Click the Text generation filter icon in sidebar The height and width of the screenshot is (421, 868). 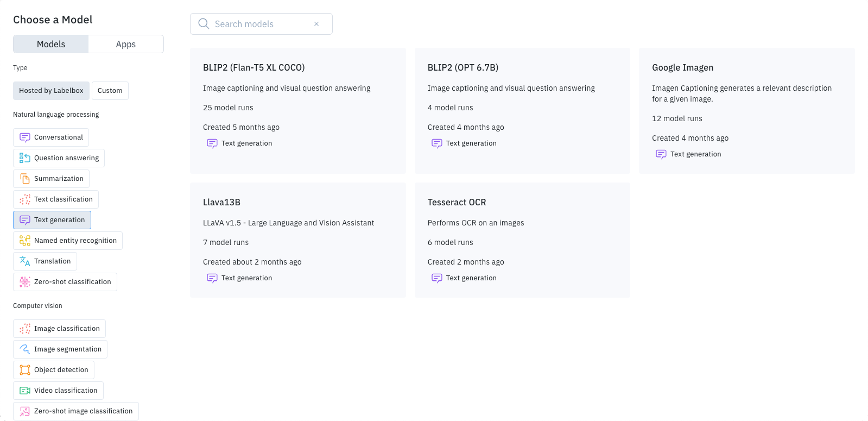25,220
